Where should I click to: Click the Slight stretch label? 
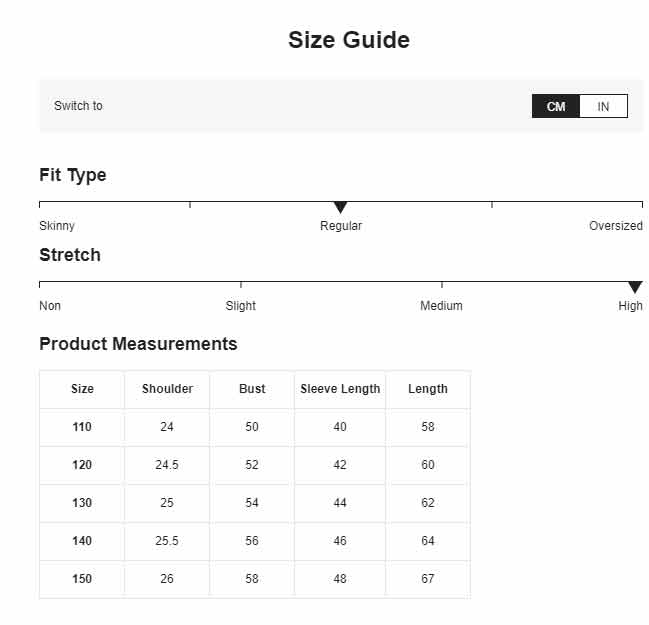(240, 306)
